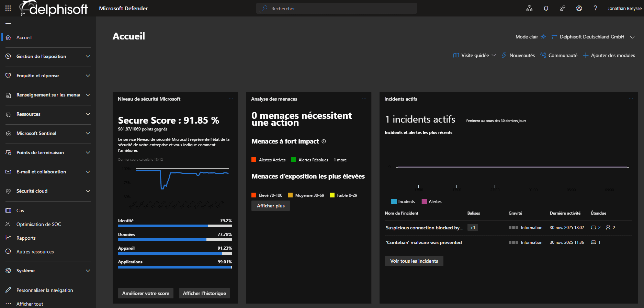Expand Ressources chevron
644x308 pixels.
coord(88,114)
